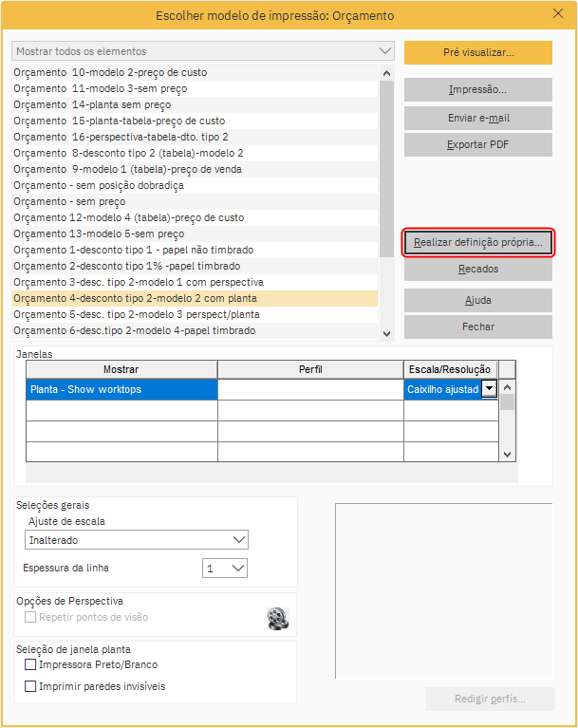
Task: Select Orçamento 14-planta sem preço
Action: point(195,105)
